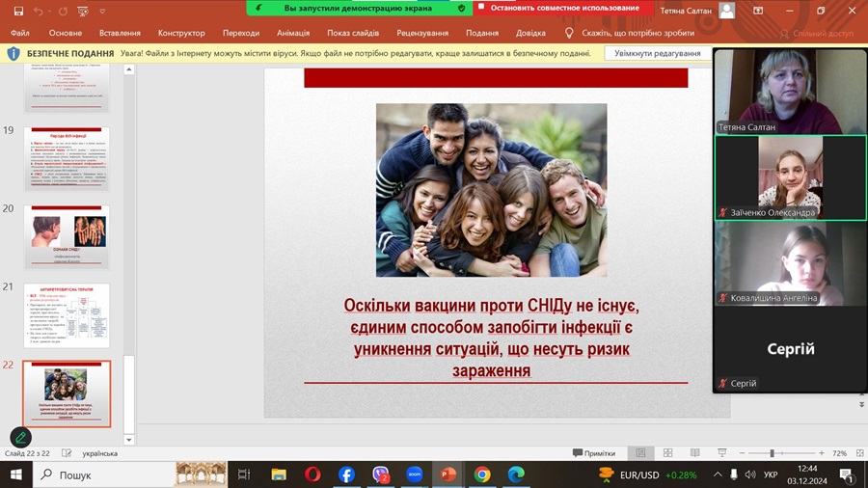Click the Undo arrow in the title bar
Viewport: 868px width, 488px height.
point(37,11)
